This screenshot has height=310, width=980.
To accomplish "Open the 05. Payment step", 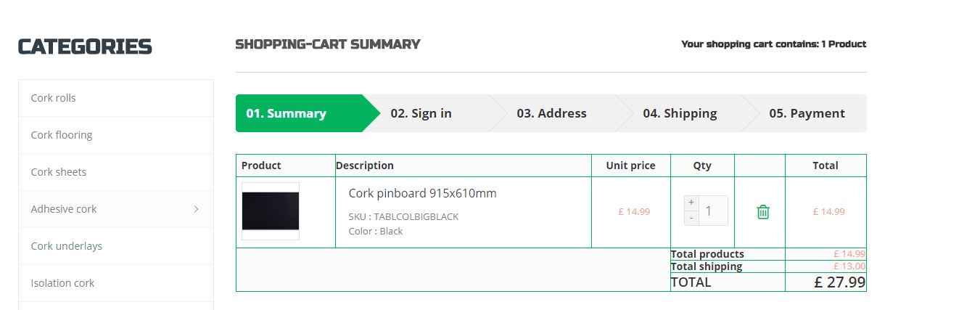I will click(807, 113).
